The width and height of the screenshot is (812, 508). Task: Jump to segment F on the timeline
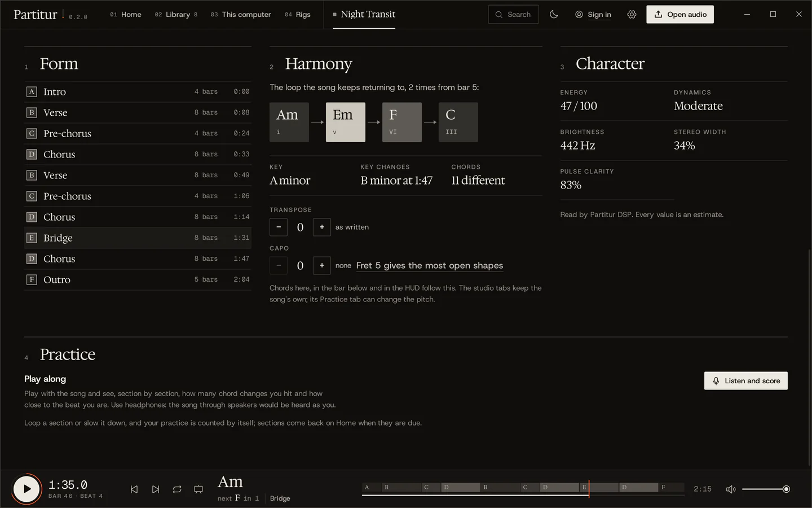671,487
